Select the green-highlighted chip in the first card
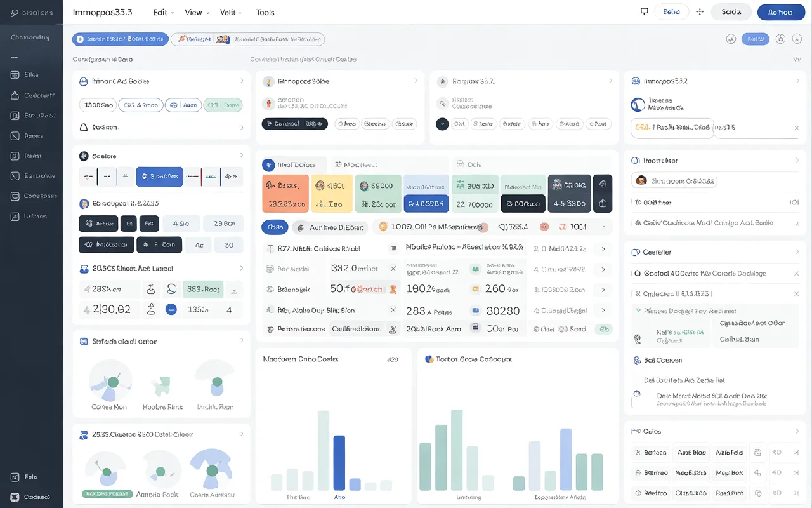 (223, 105)
